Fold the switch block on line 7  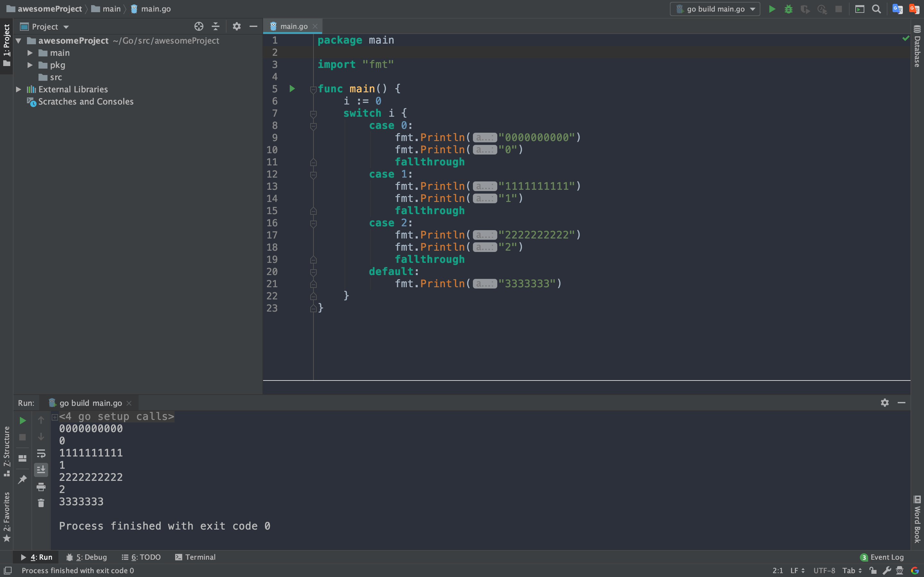tap(313, 114)
